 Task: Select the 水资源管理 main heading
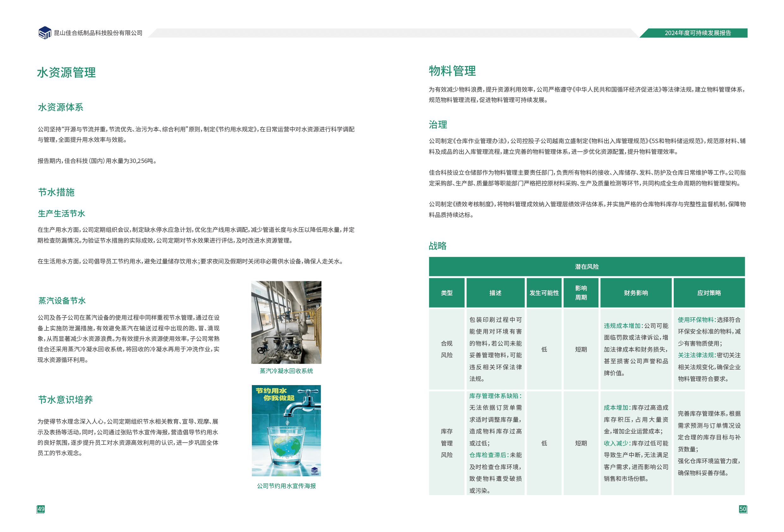tap(66, 73)
